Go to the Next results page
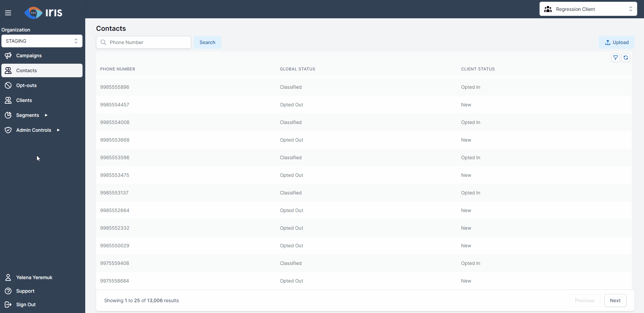 [615, 300]
